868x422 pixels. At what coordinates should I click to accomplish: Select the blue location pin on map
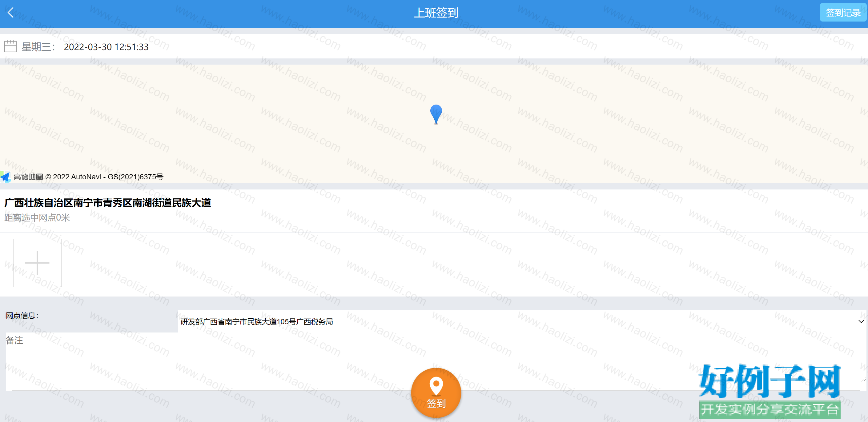[436, 114]
